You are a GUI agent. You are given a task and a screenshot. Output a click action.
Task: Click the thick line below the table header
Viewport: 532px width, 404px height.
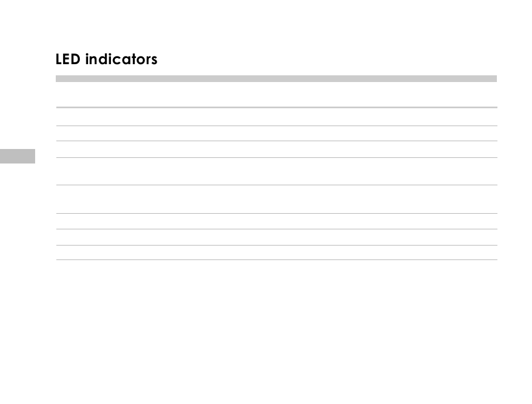pos(277,107)
